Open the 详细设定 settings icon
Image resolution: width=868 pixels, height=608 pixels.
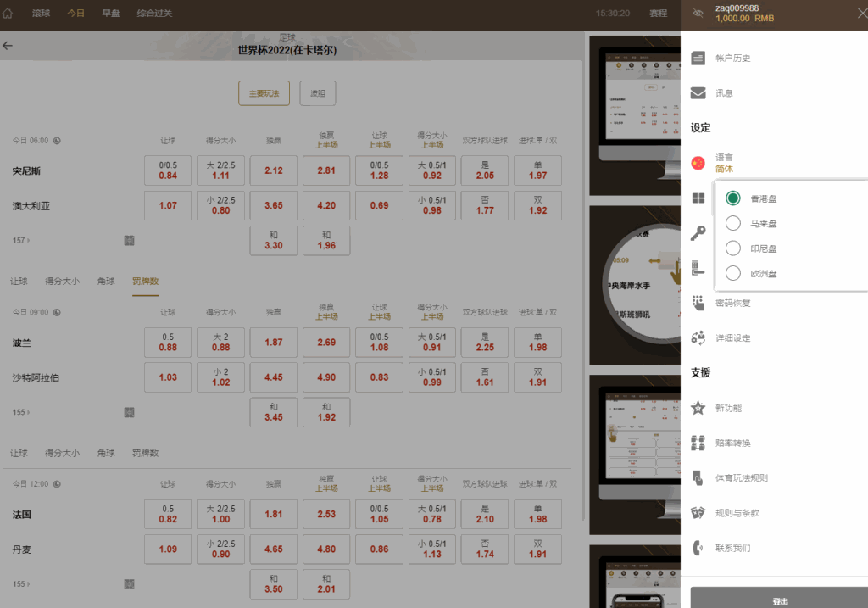698,337
